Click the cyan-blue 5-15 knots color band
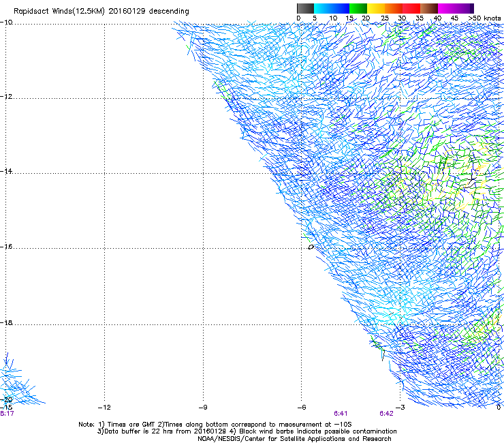The image size is (504, 443). (332, 8)
